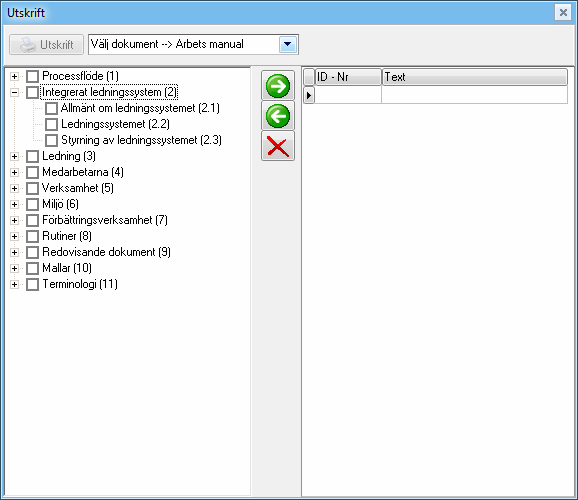Select the Redovisande dokument (9) item
This screenshot has height=500, width=578.
click(106, 252)
